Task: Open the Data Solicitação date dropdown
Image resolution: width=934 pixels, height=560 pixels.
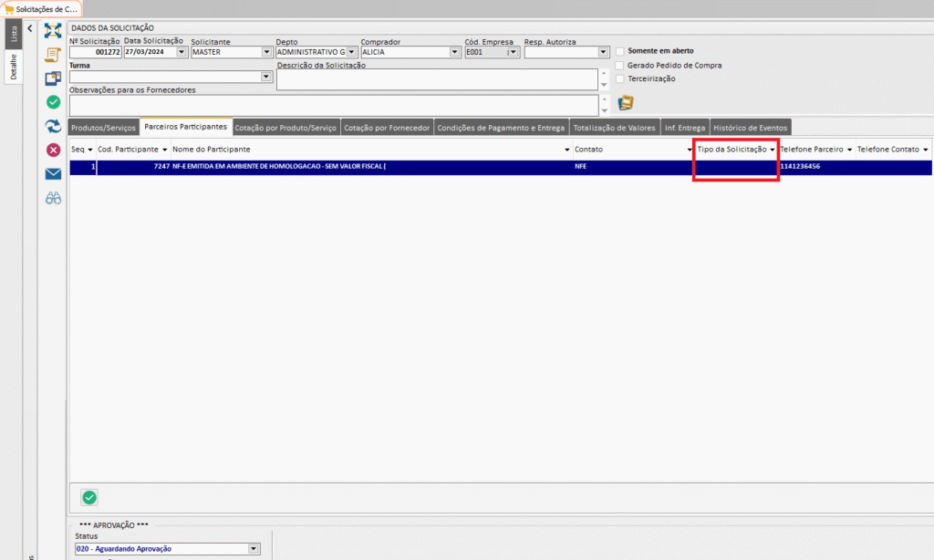Action: tap(182, 52)
